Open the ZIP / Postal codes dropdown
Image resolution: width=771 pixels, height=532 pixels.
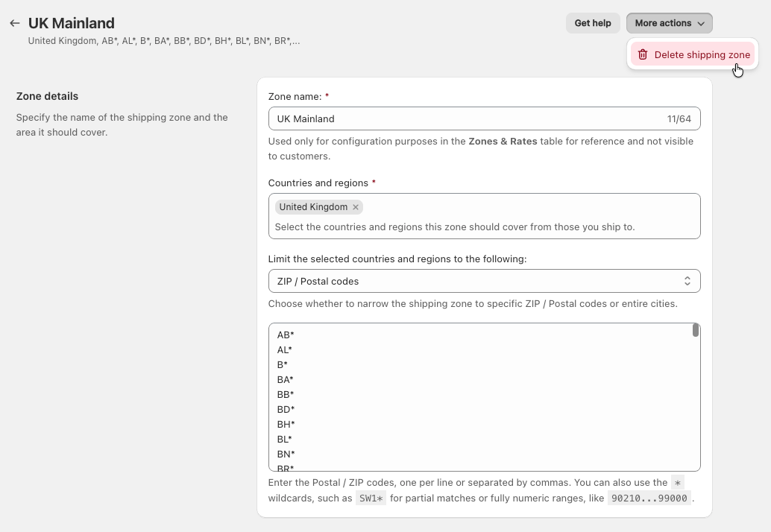tap(484, 281)
